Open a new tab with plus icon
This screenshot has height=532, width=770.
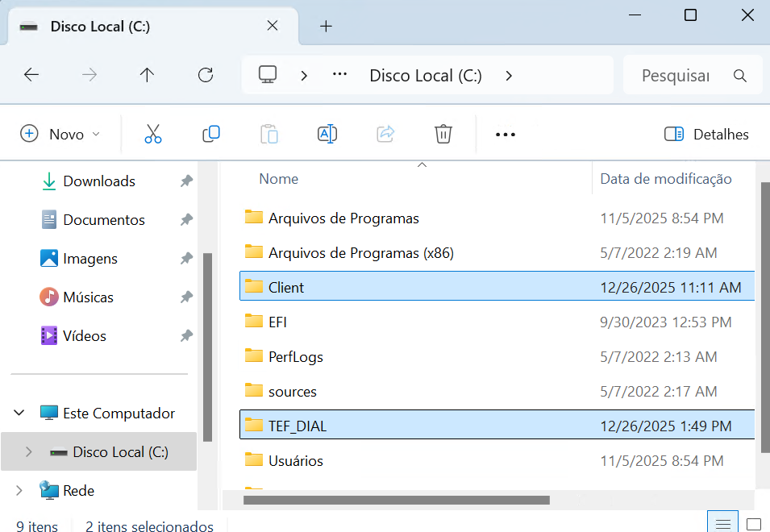326,26
